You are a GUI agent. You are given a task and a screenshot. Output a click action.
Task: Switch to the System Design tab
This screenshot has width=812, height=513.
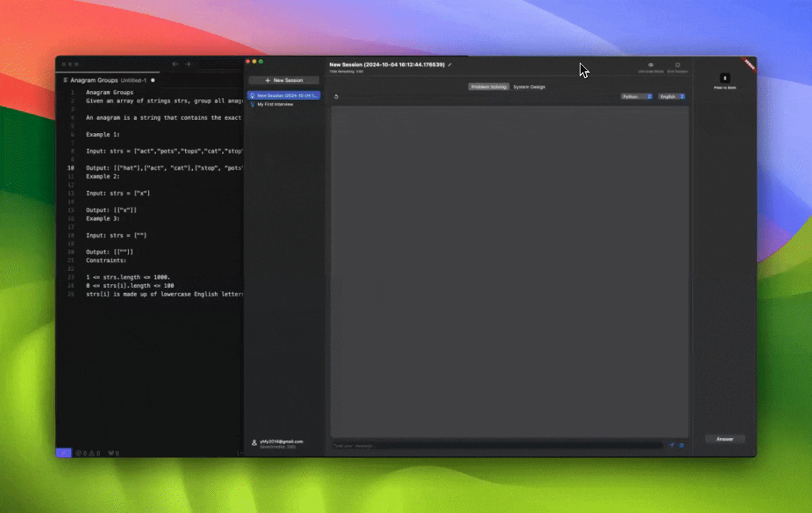529,87
